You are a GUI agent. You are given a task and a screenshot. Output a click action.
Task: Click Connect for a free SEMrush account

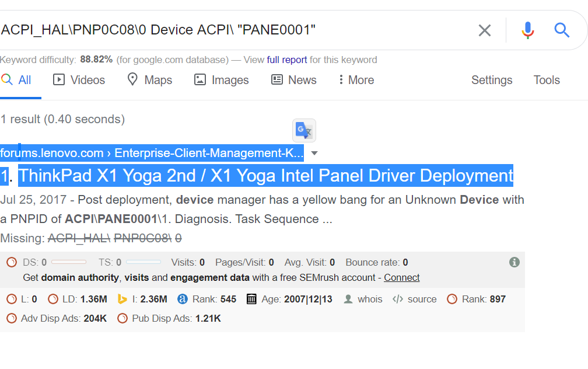(401, 277)
